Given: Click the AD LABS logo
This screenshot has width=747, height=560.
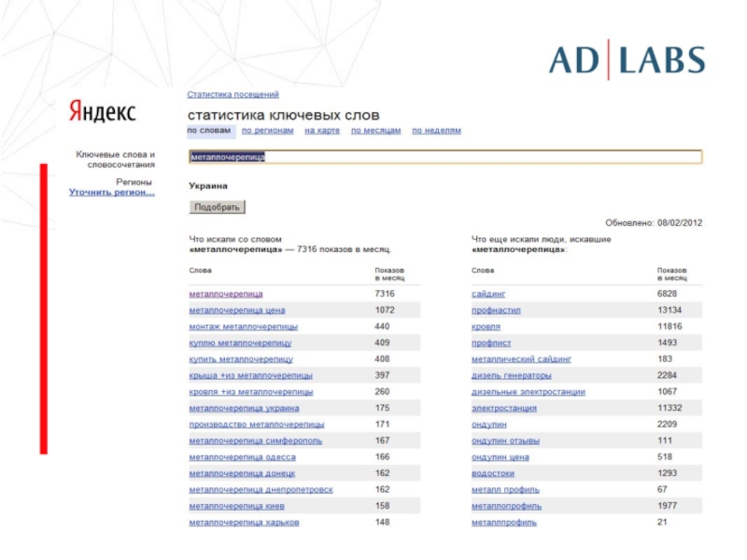Looking at the screenshot, I should [x=627, y=60].
